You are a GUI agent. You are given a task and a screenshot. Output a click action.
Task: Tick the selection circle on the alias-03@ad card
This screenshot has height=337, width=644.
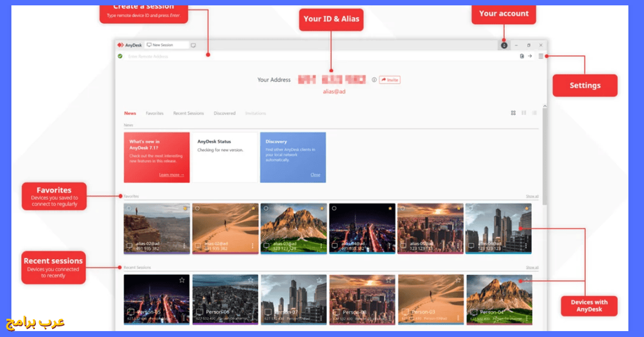click(265, 208)
